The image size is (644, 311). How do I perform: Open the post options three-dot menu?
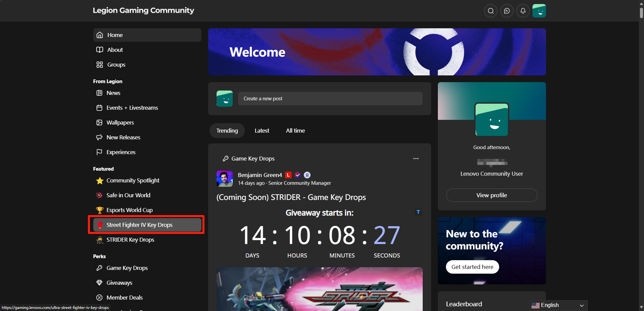(x=416, y=159)
